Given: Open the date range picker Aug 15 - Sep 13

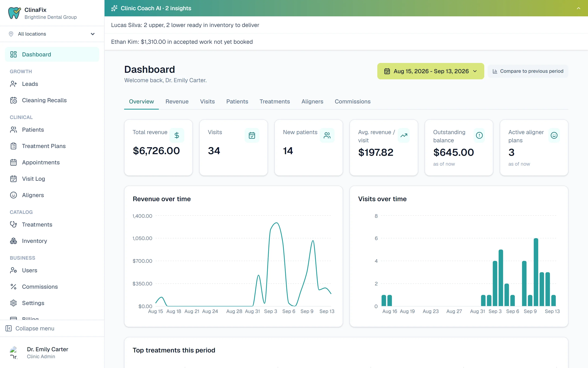Looking at the screenshot, I should (431, 71).
